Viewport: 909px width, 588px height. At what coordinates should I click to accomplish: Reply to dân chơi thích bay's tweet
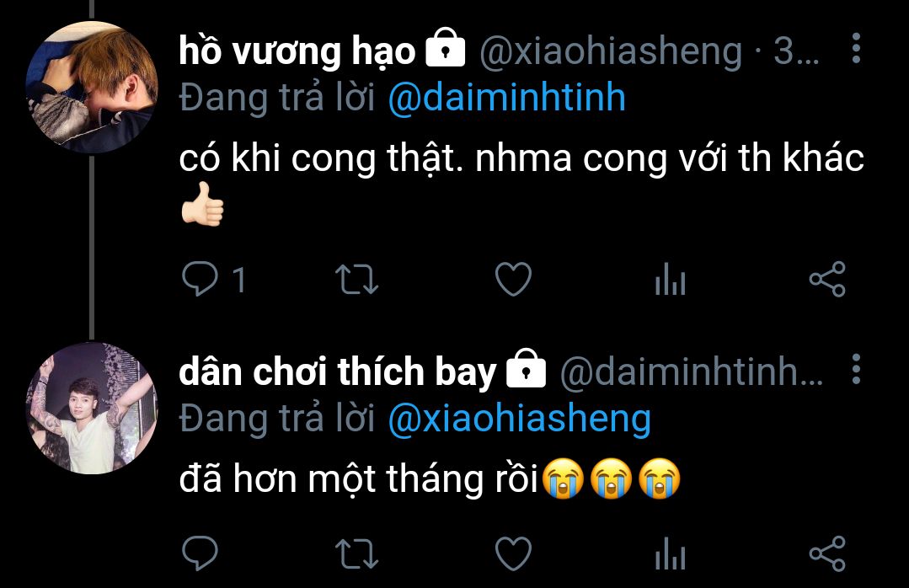[200, 553]
